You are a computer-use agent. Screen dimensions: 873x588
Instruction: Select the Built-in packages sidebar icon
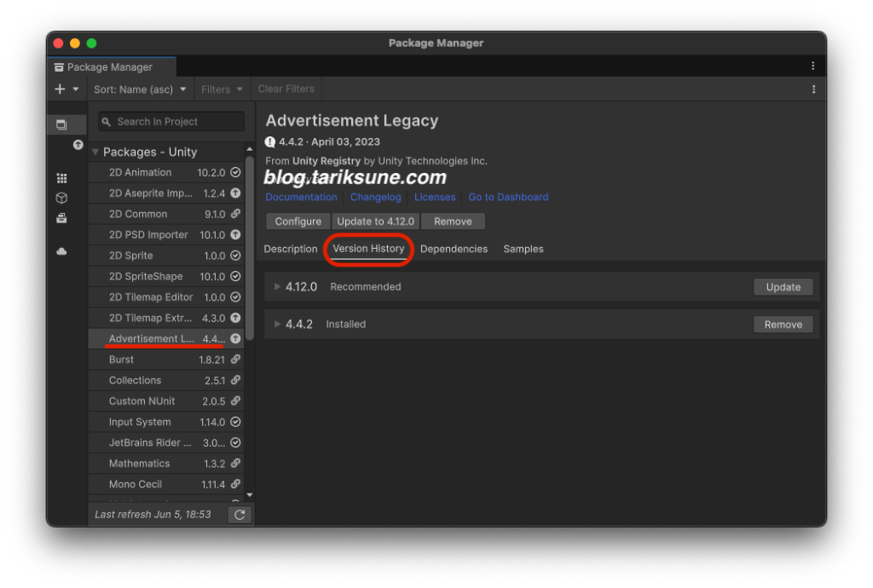tap(61, 218)
